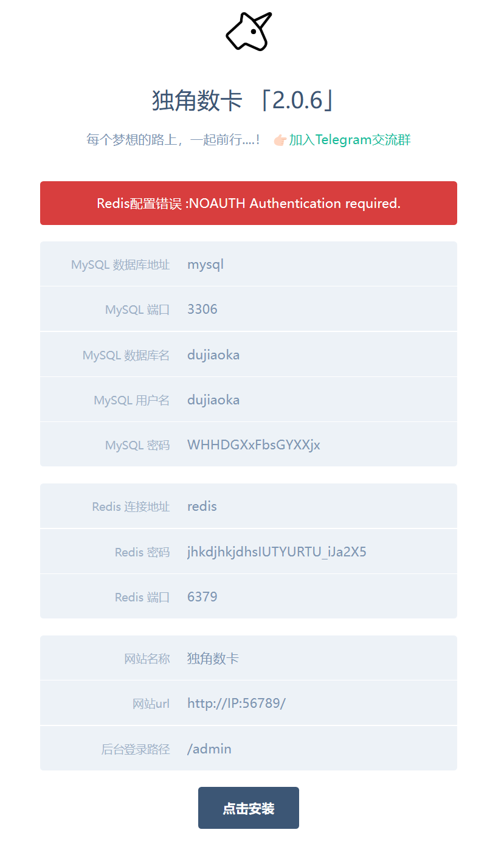The width and height of the screenshot is (504, 841).
Task: Select the MySQL 数据库名 input
Action: [316, 355]
